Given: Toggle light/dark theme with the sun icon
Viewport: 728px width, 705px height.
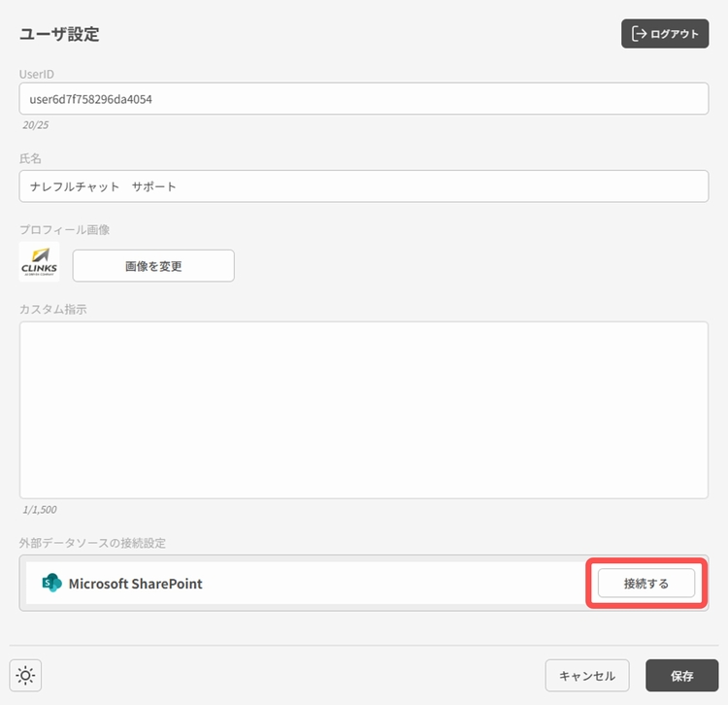Looking at the screenshot, I should (x=25, y=676).
